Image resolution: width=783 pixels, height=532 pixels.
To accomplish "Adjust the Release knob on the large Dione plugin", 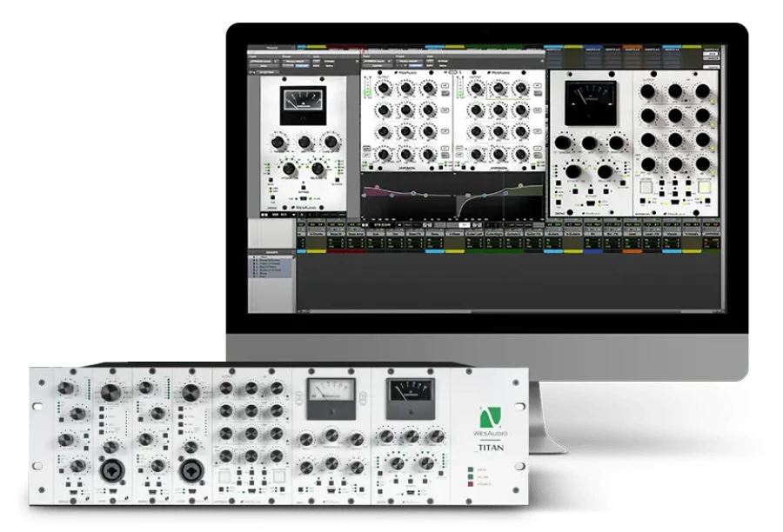I will (x=605, y=171).
